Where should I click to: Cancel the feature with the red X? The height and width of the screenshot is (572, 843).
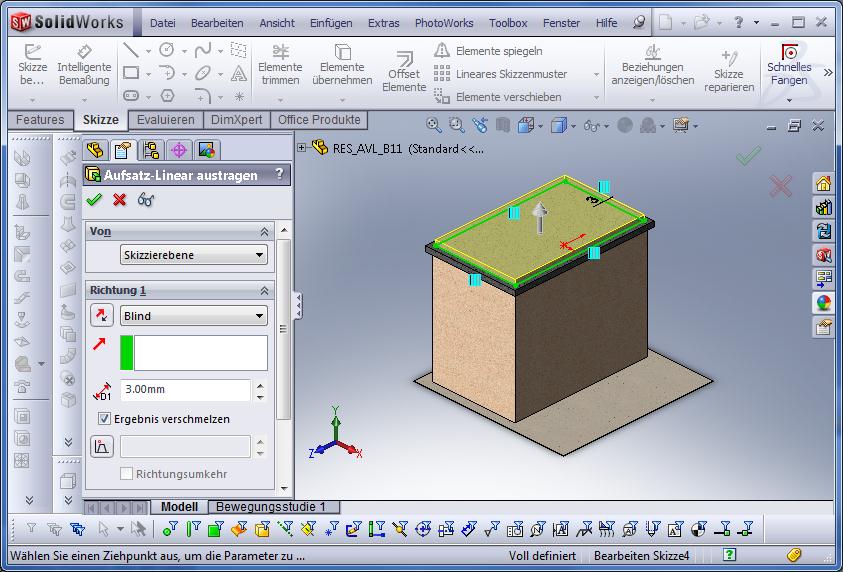120,200
